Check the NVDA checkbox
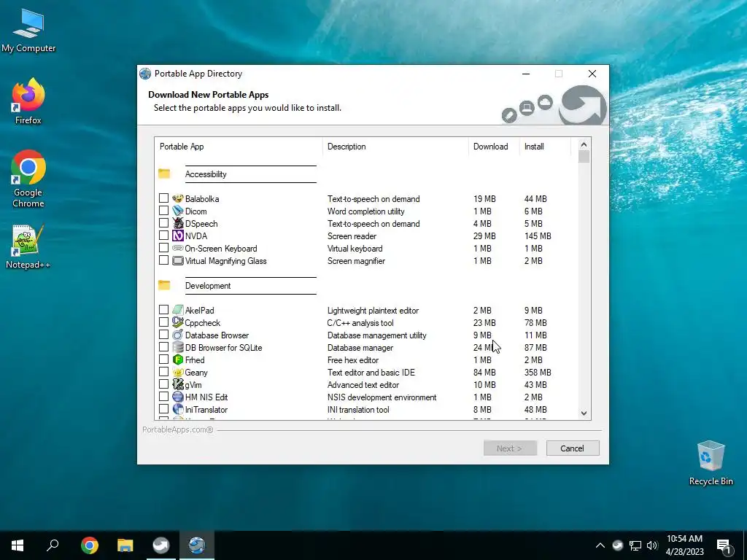747x560 pixels. tap(163, 236)
